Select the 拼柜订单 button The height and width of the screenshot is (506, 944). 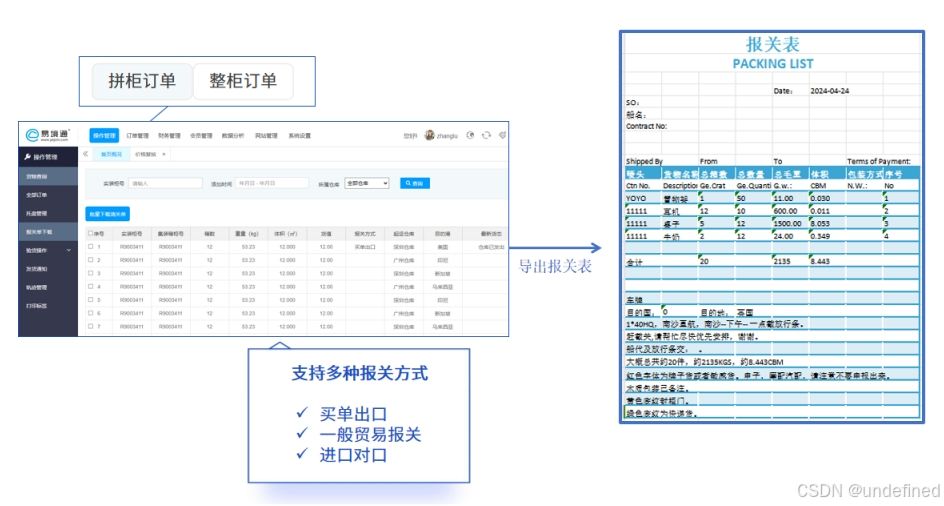(142, 81)
